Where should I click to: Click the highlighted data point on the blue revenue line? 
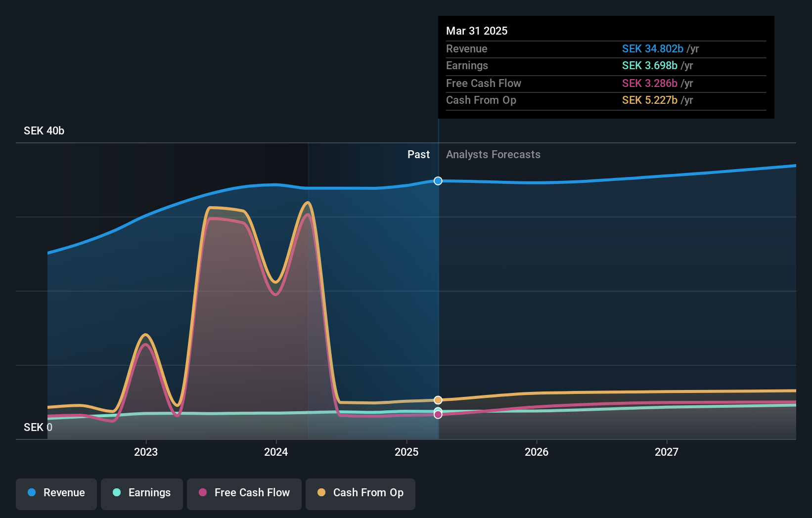point(438,181)
